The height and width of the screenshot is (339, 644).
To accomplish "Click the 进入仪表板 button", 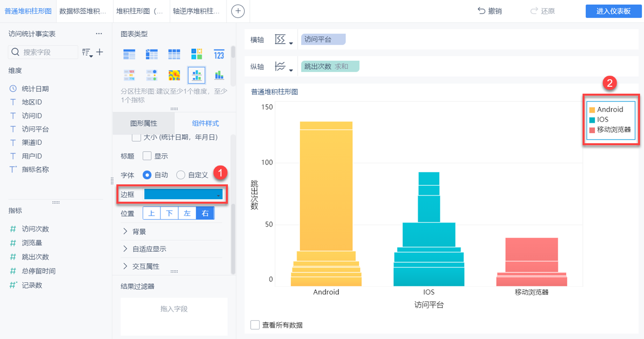I will coord(614,11).
